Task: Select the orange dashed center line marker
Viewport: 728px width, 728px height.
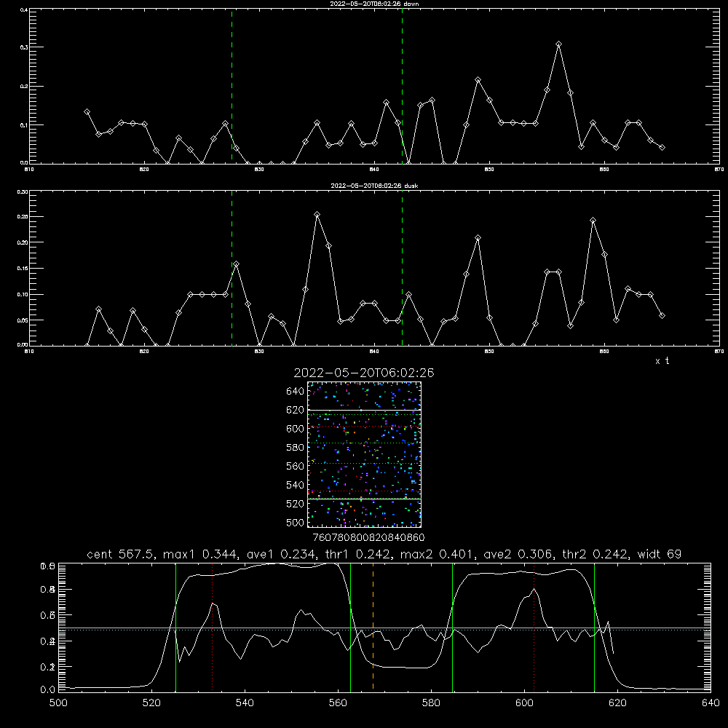Action: (x=373, y=628)
